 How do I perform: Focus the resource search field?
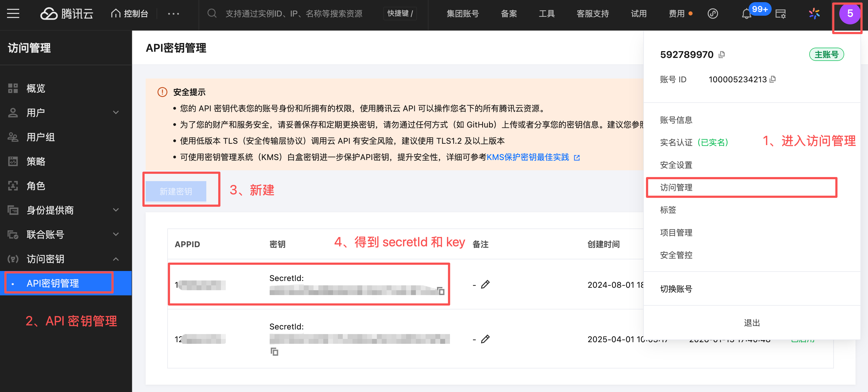pyautogui.click(x=293, y=14)
